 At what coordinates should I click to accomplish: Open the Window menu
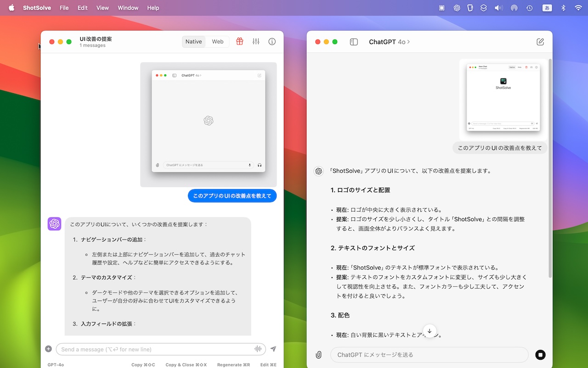[128, 8]
